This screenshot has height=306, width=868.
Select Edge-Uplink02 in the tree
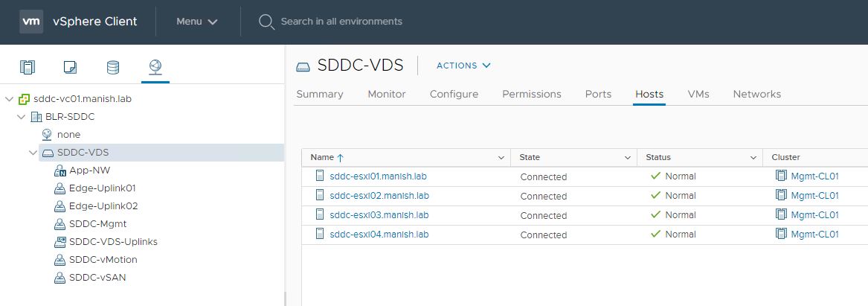tap(103, 205)
